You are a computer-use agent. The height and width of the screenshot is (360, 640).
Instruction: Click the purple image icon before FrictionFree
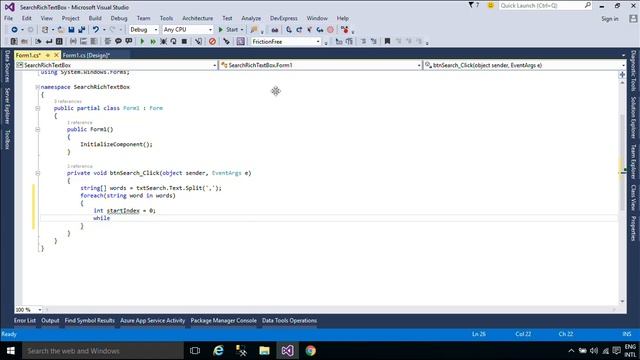point(241,42)
